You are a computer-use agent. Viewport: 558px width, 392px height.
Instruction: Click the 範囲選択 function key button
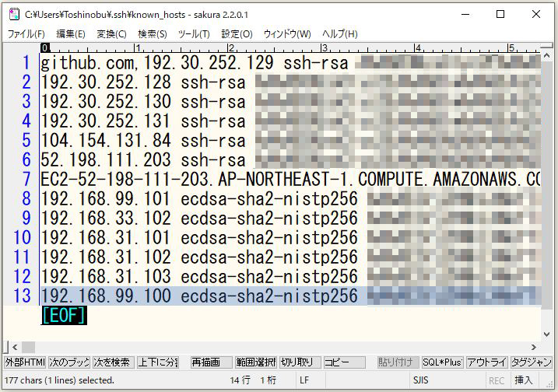(256, 362)
